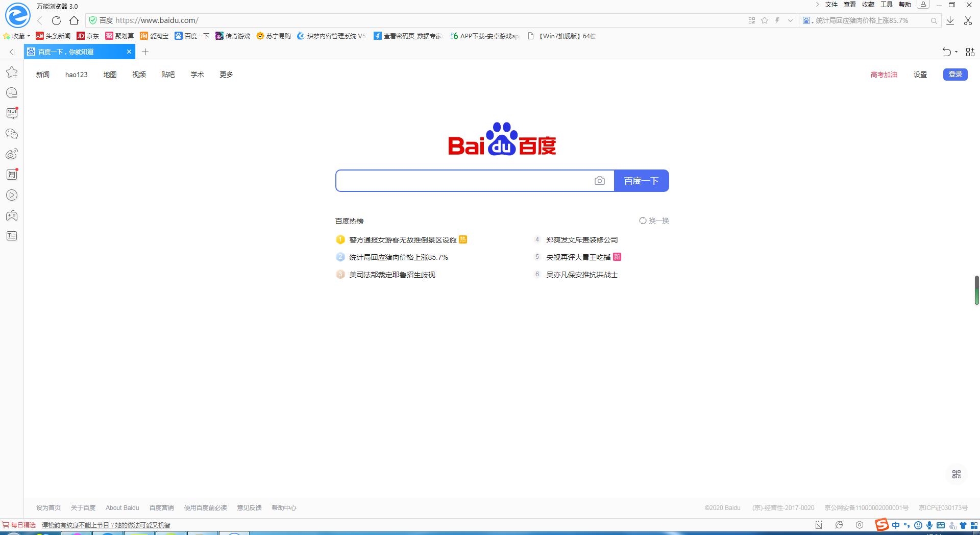Open the QR code icon in address bar
Screen dimensions: 980x535
click(x=752, y=20)
